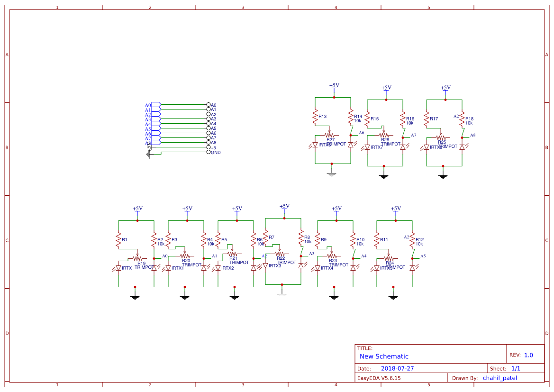Click the IRTX2 diode symbol

coord(218,269)
